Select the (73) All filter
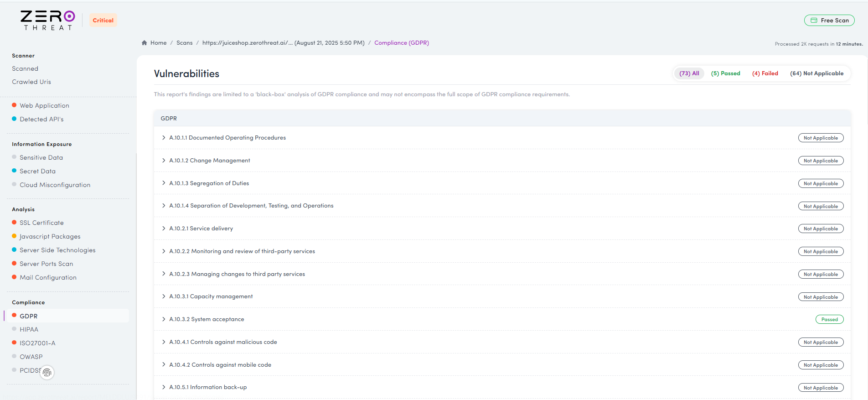Viewport: 868px width, 400px height. tap(689, 73)
